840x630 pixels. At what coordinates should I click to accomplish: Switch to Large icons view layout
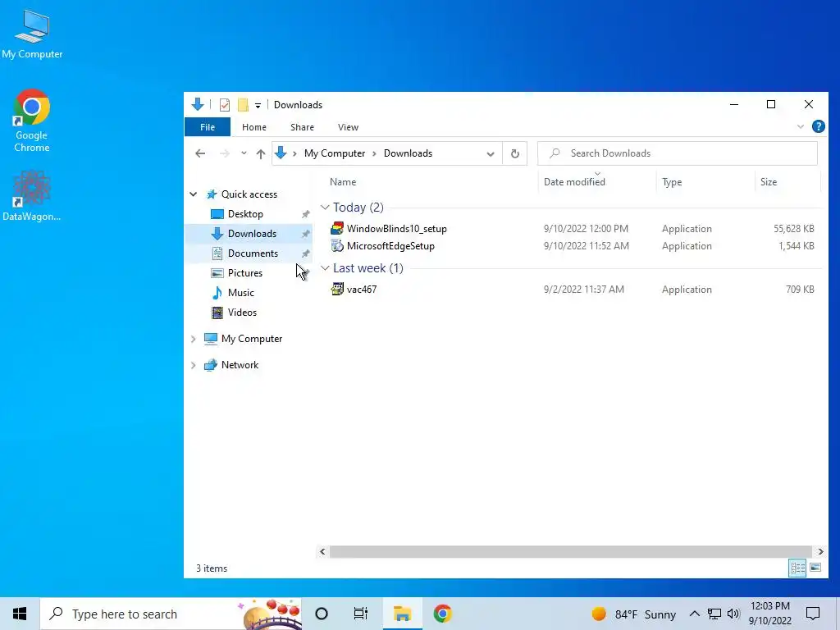pos(815,568)
